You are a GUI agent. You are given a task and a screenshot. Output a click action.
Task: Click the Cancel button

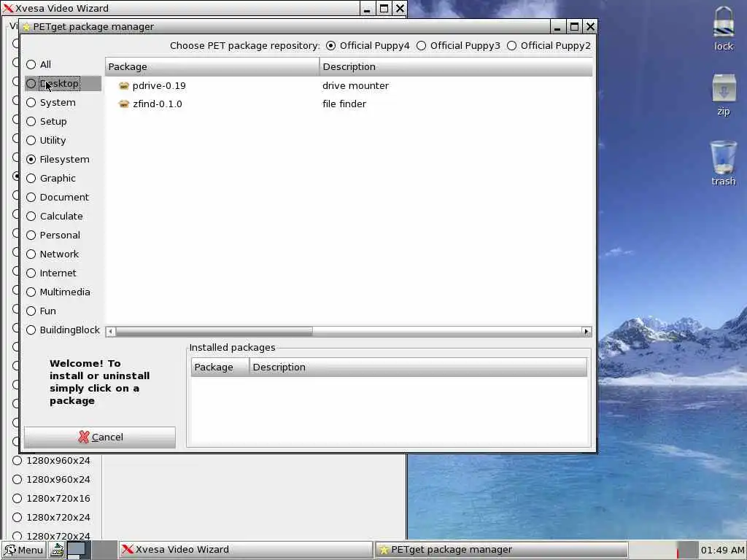pos(100,437)
